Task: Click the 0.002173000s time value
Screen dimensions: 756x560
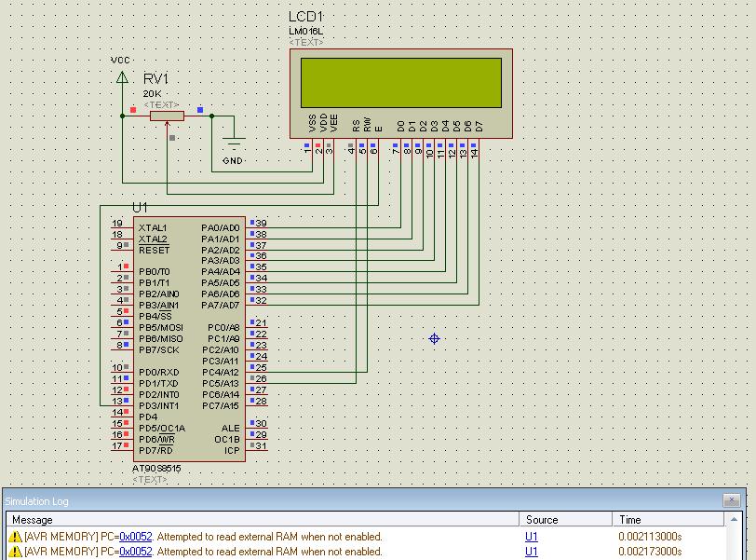Action: (650, 552)
